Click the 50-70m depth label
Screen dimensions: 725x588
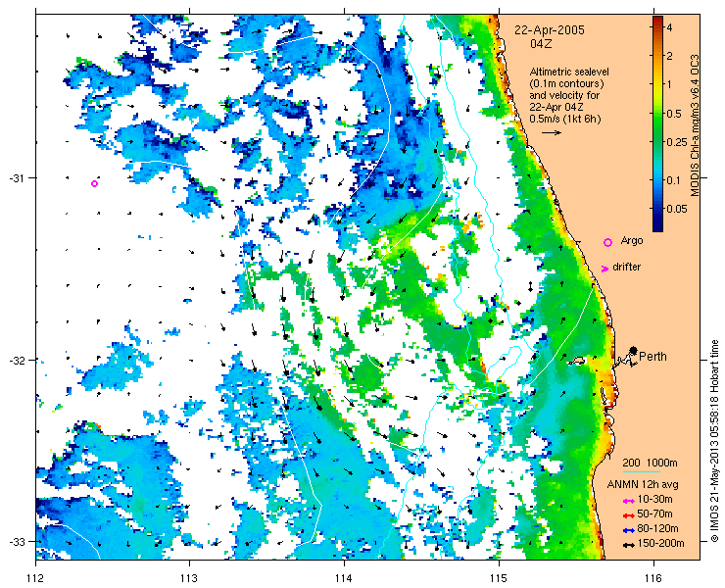pos(654,514)
